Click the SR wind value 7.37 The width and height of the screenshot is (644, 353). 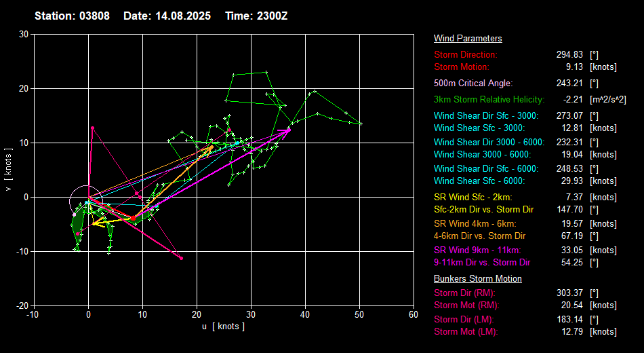coord(574,198)
